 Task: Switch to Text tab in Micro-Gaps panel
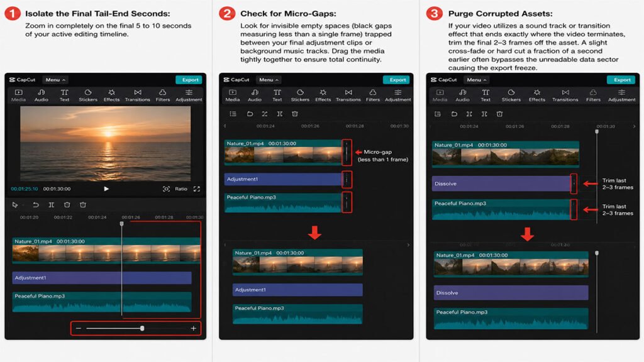tap(277, 96)
